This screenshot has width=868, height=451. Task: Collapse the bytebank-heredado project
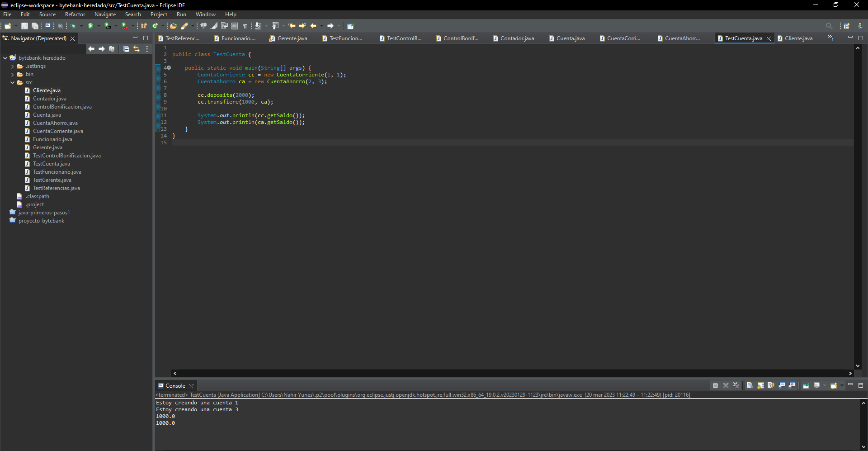point(5,58)
